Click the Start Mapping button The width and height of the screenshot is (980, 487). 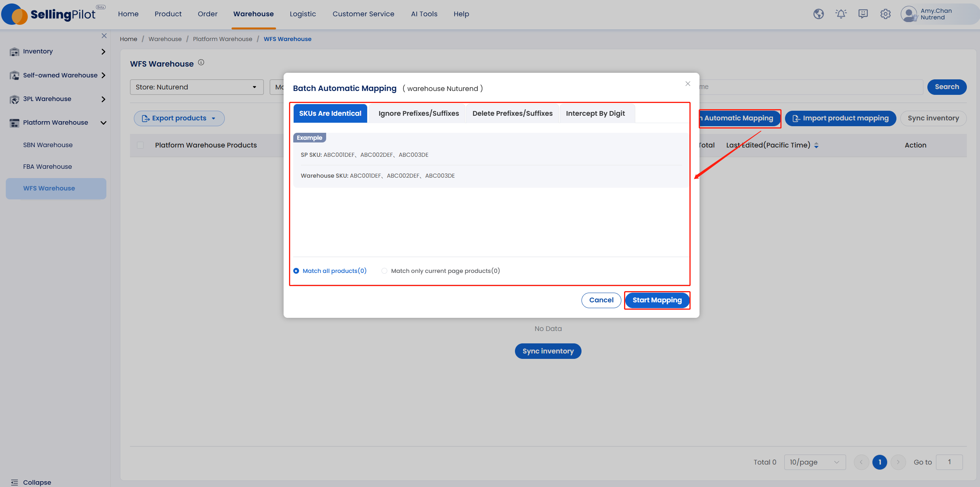tap(657, 300)
